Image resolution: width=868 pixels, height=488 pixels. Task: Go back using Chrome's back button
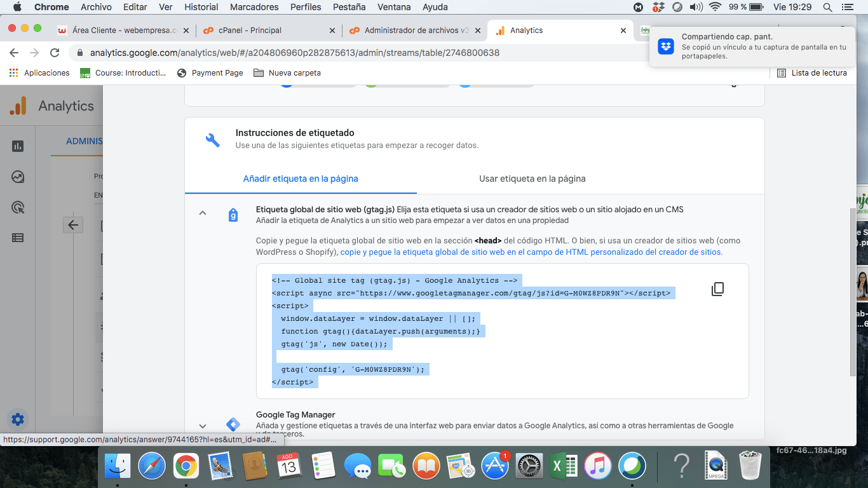14,53
